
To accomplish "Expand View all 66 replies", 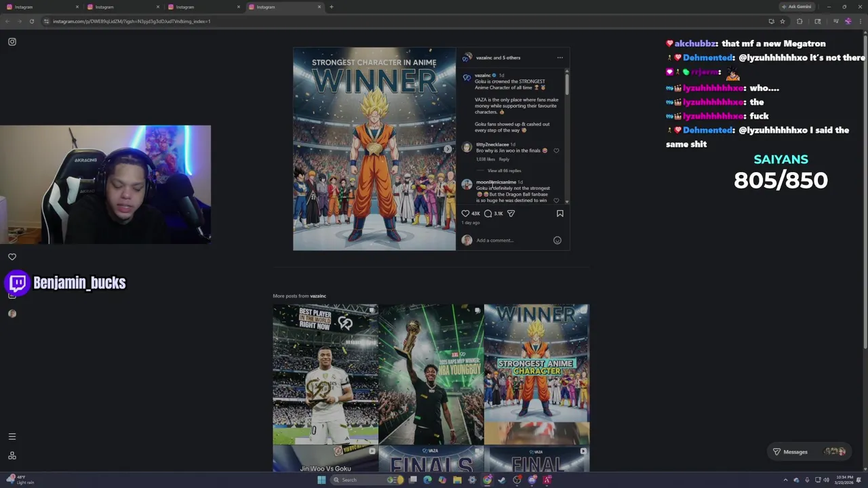I will pos(504,171).
